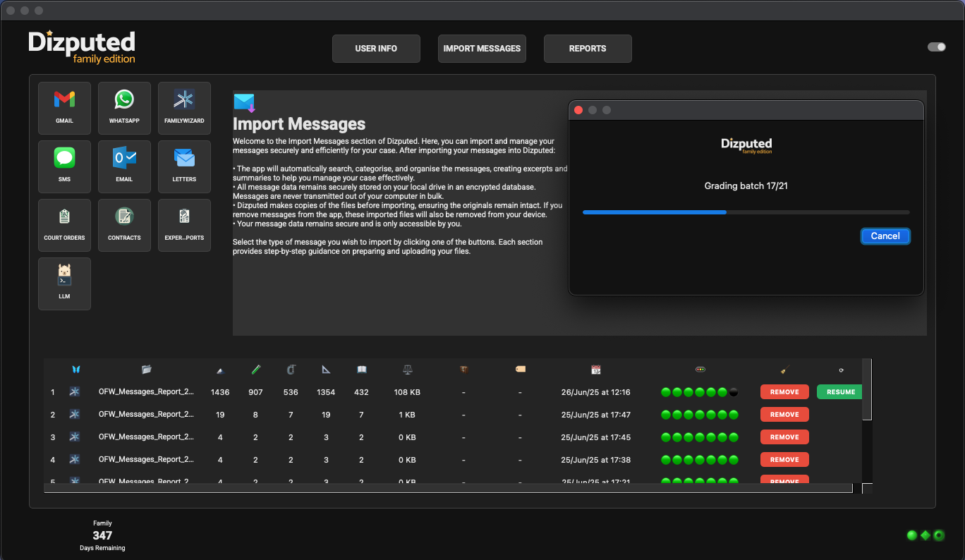Viewport: 965px width, 560px height.
Task: Close the grading batch dialog window
Action: 578,110
